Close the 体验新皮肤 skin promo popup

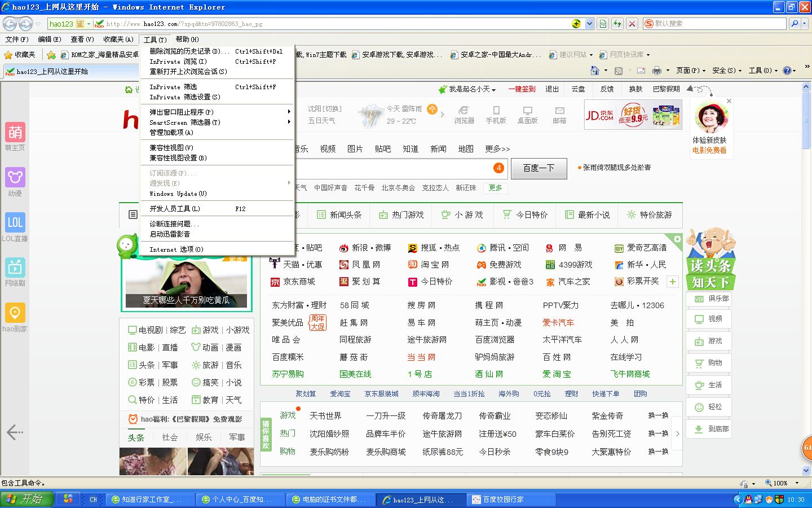(x=729, y=101)
